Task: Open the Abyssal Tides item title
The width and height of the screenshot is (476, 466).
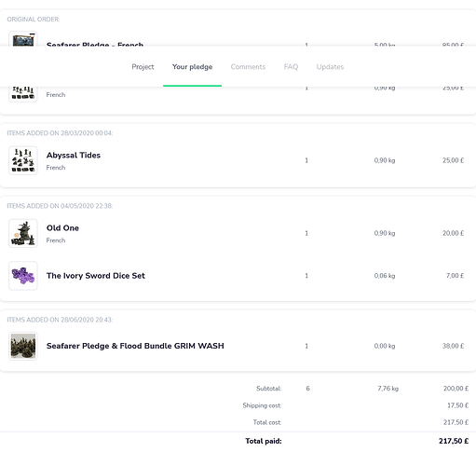Action: 74,156
